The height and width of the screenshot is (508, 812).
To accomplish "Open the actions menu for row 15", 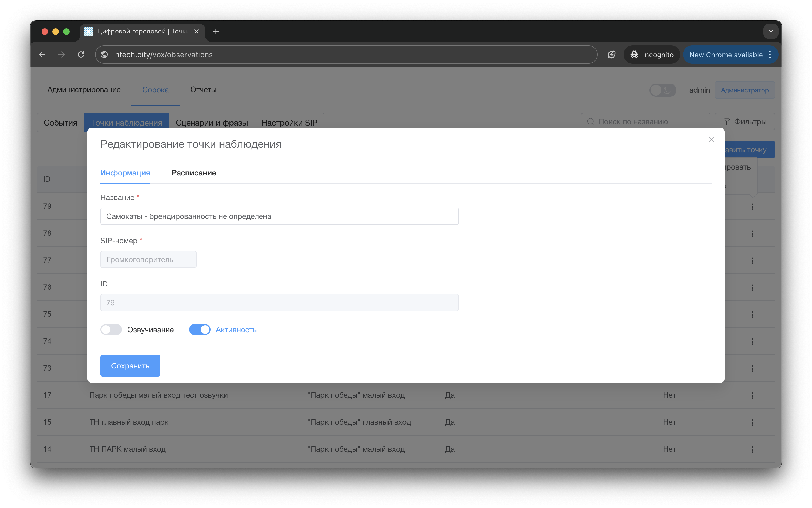I will click(x=752, y=422).
